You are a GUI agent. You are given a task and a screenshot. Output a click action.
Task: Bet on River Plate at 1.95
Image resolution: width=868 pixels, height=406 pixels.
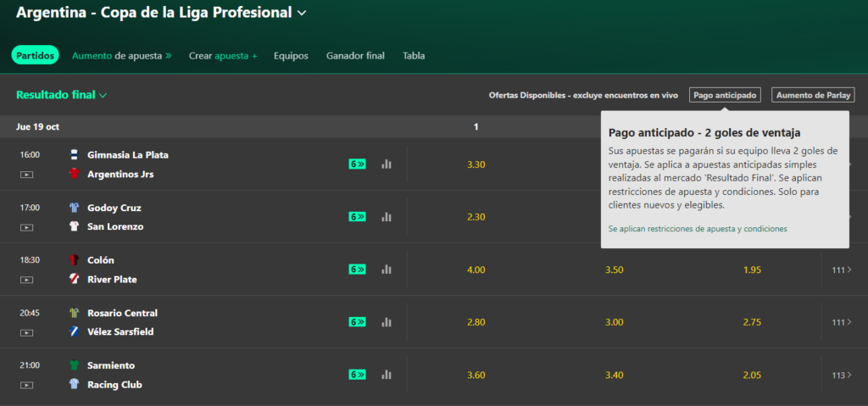click(753, 270)
